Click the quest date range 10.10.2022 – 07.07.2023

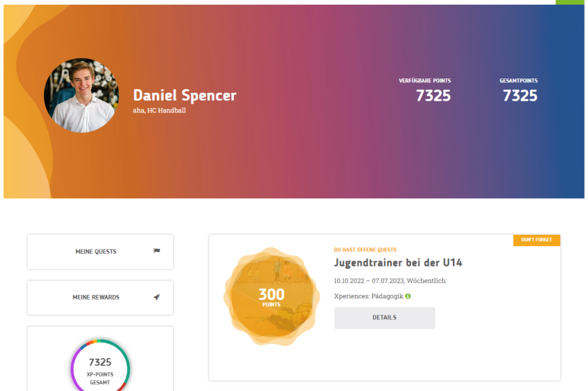(x=369, y=281)
